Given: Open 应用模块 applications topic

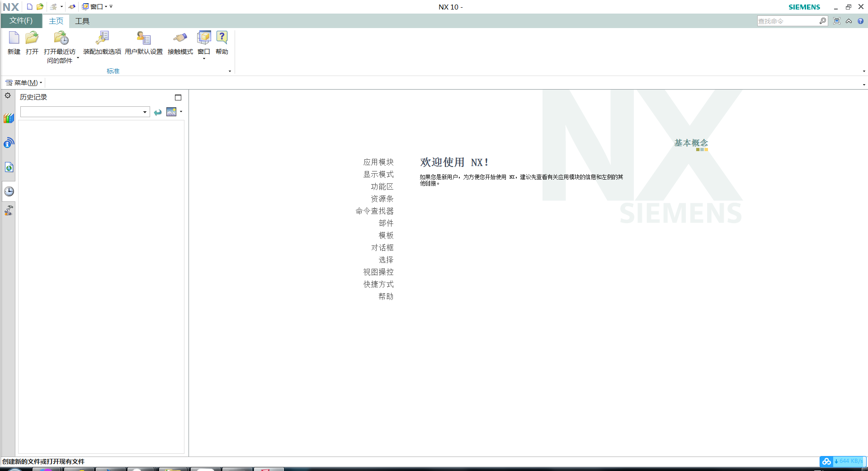Looking at the screenshot, I should [378, 162].
